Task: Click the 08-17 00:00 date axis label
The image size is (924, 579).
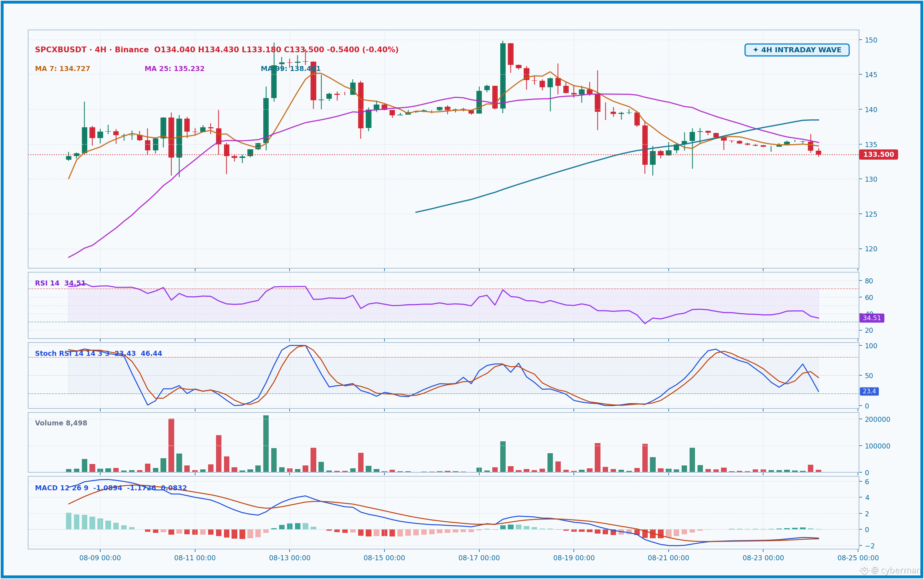Action: (479, 558)
